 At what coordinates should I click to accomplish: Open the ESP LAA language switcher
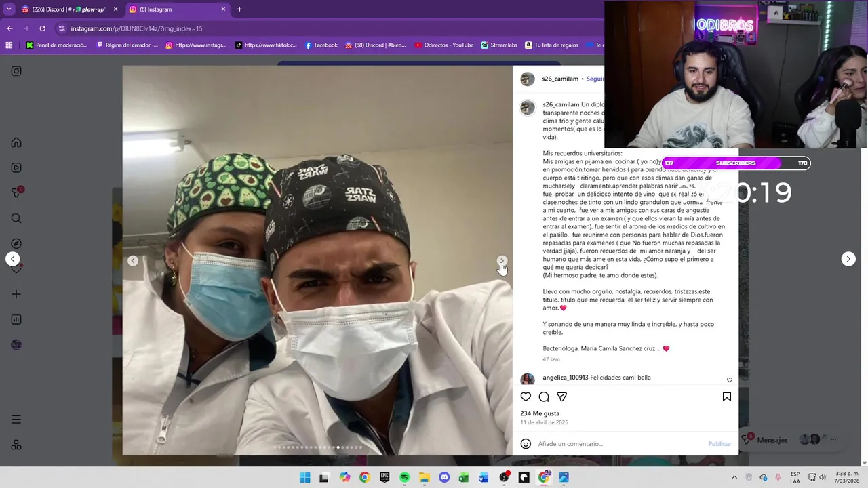795,477
